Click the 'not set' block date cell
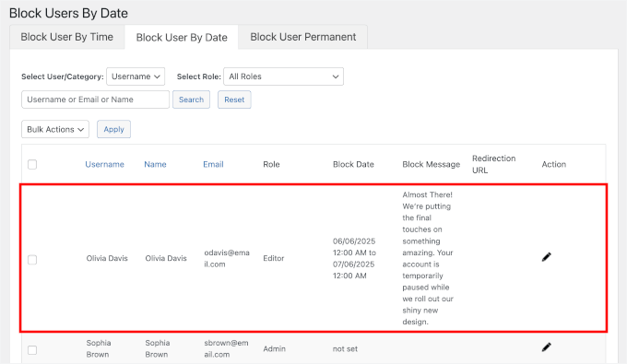 345,348
